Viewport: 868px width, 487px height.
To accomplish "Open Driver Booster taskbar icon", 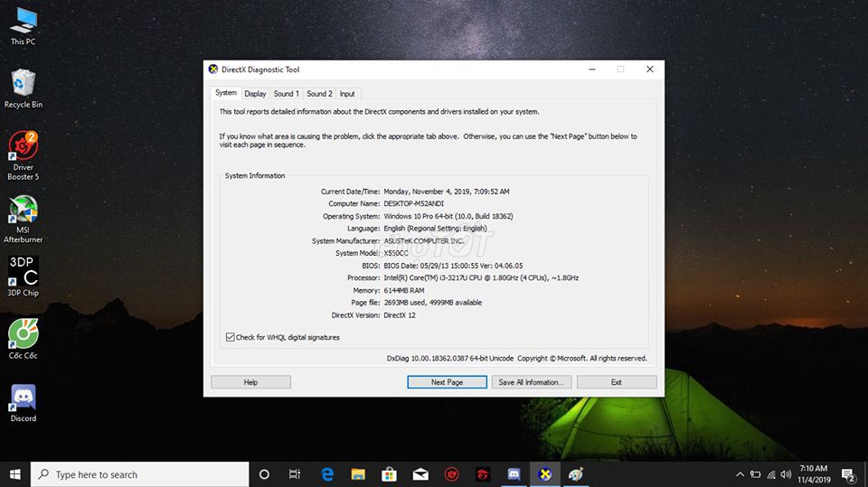I will (x=452, y=474).
